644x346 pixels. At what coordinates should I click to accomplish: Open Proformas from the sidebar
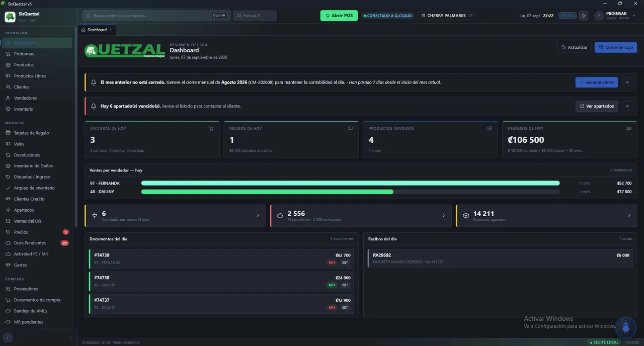tap(37, 54)
